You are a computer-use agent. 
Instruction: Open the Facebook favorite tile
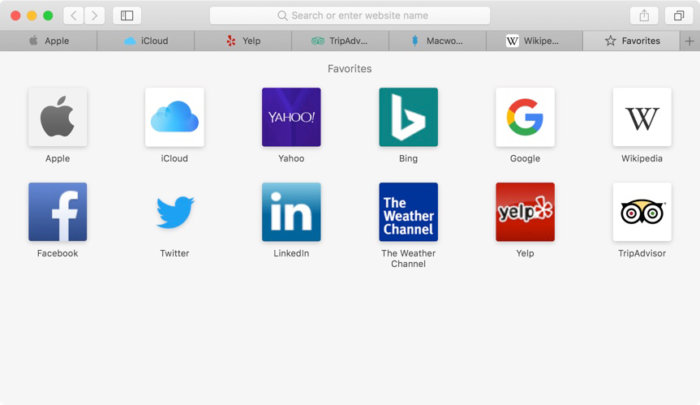pos(58,212)
